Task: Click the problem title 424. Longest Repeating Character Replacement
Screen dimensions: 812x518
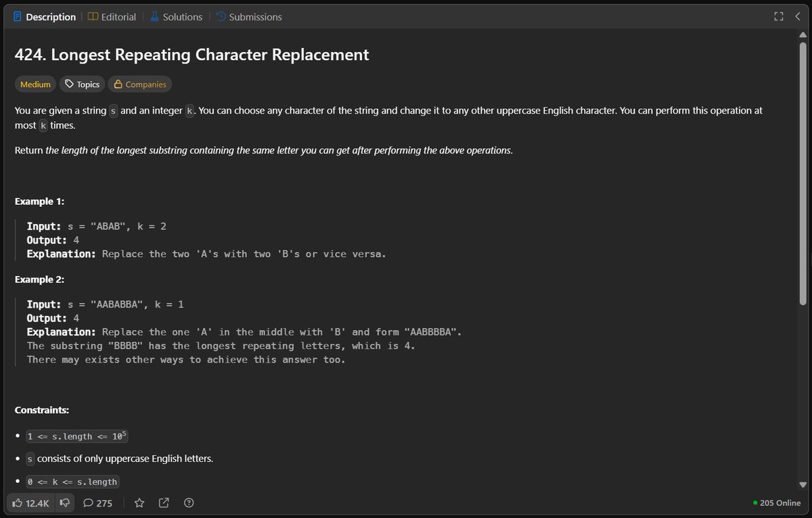Action: point(191,55)
